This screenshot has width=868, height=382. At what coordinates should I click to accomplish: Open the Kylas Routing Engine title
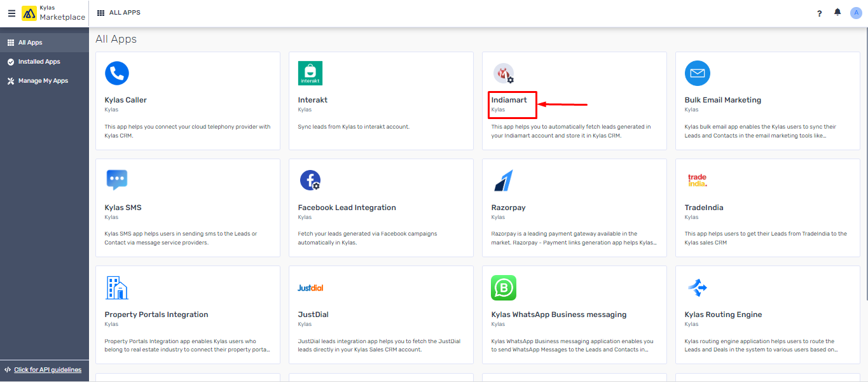(x=724, y=315)
